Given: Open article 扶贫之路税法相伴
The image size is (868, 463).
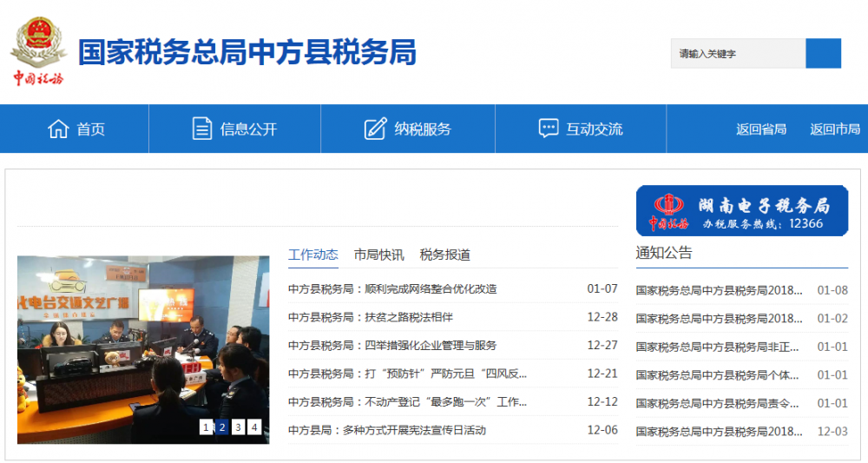Looking at the screenshot, I should pyautogui.click(x=371, y=317).
